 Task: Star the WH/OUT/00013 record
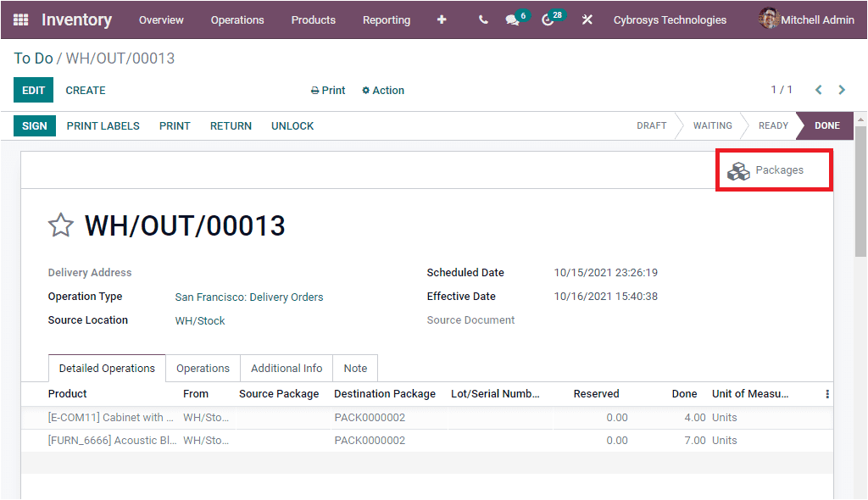61,225
